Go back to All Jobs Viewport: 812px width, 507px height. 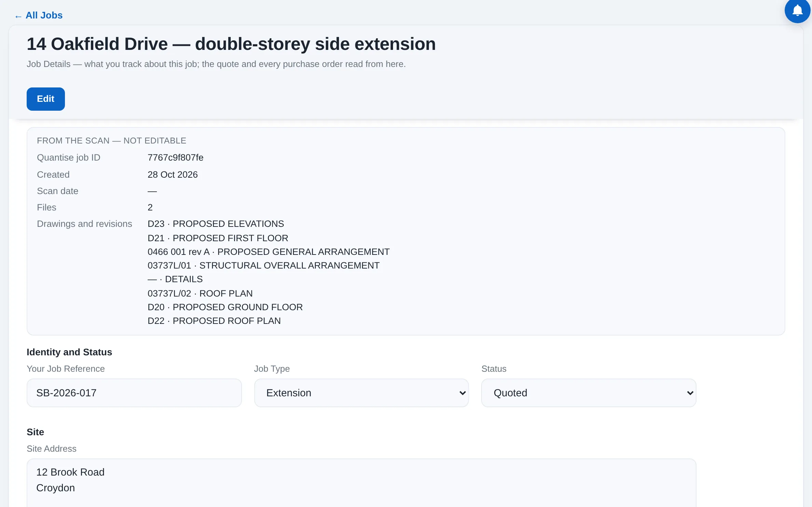[39, 15]
